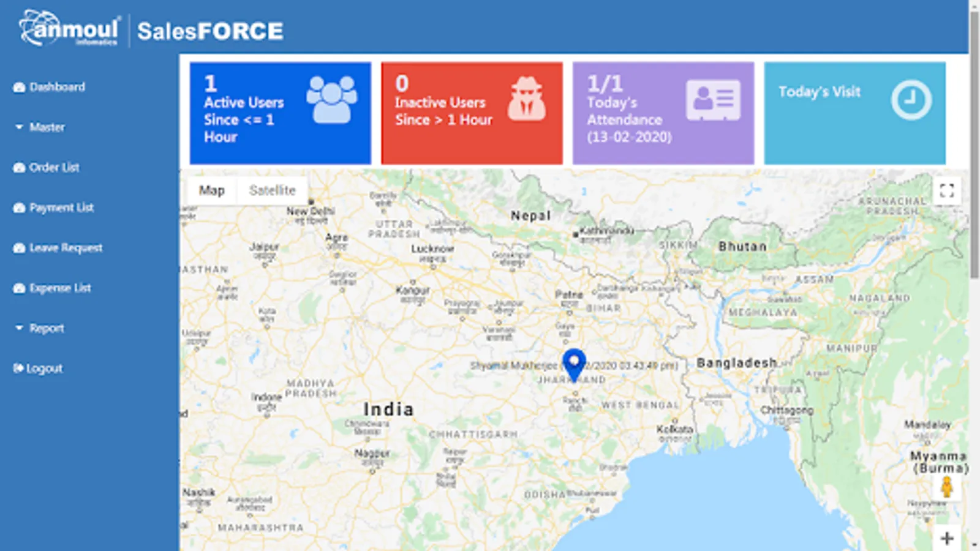Click the SalesFORCE title text
This screenshot has height=551, width=980.
210,31
